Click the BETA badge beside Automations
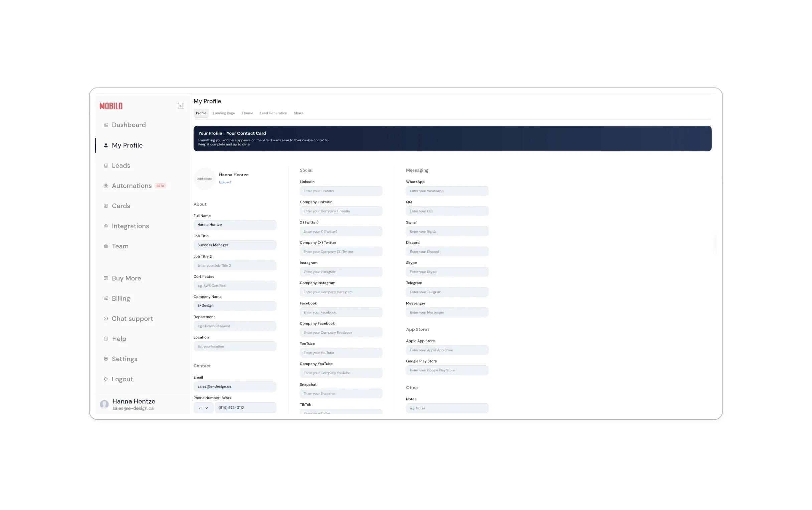This screenshot has height=510, width=812. [160, 186]
